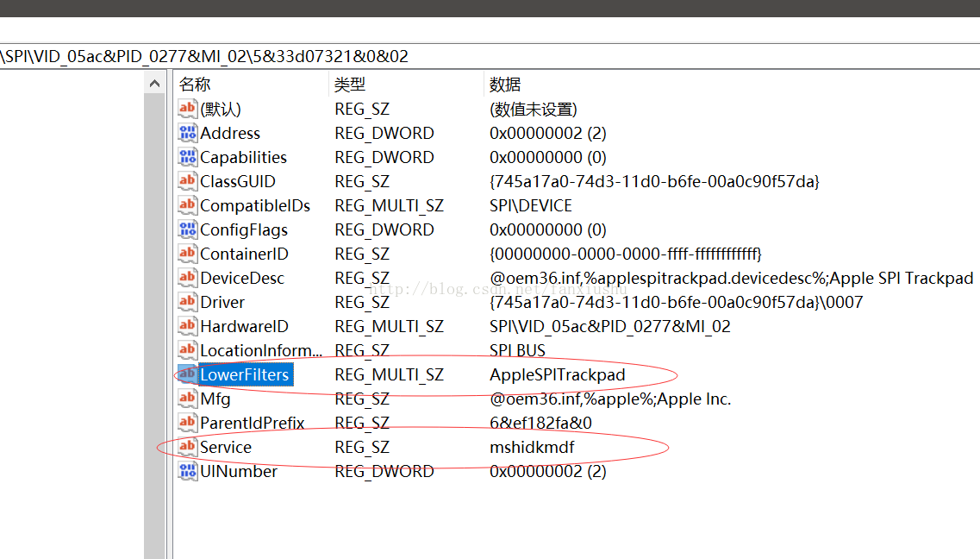
Task: Click REG_DWORD type of UINumber row
Action: tap(384, 472)
